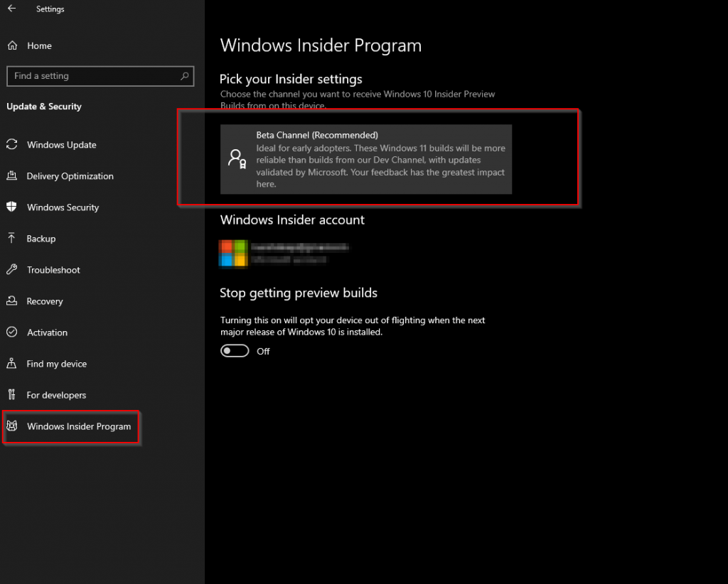
Task: Click the Microsoft account logo
Action: coord(233,253)
